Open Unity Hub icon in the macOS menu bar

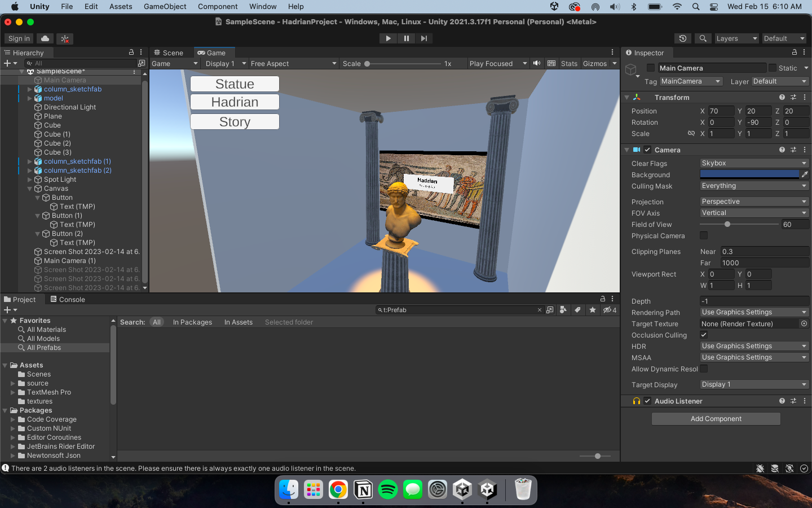[x=554, y=7]
